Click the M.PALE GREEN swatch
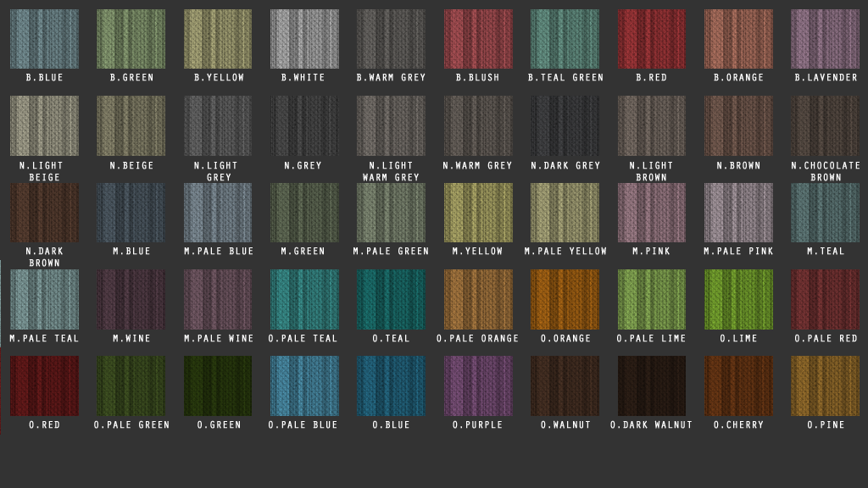The width and height of the screenshot is (868, 488). (x=391, y=213)
